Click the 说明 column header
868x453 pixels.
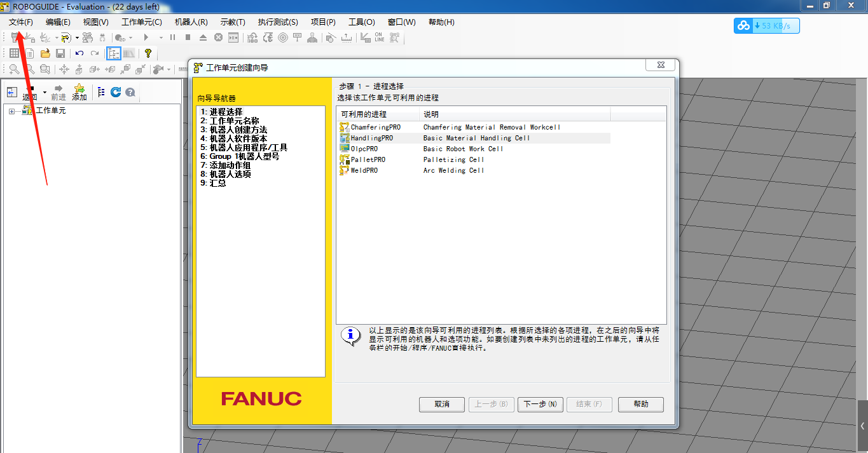point(515,114)
